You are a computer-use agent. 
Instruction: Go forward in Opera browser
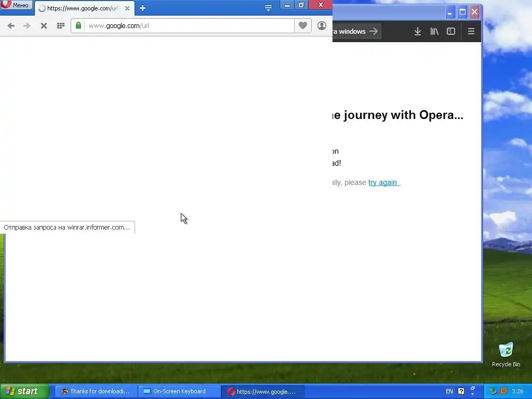pyautogui.click(x=27, y=26)
